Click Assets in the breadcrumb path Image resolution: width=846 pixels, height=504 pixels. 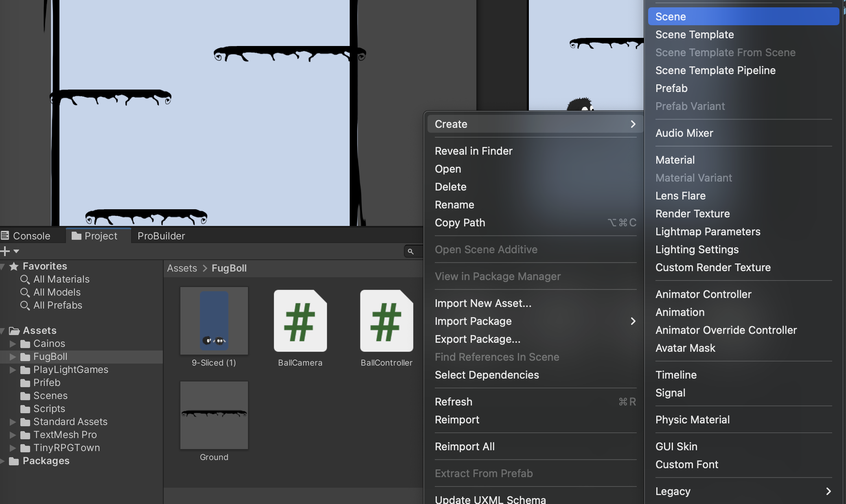pyautogui.click(x=182, y=268)
